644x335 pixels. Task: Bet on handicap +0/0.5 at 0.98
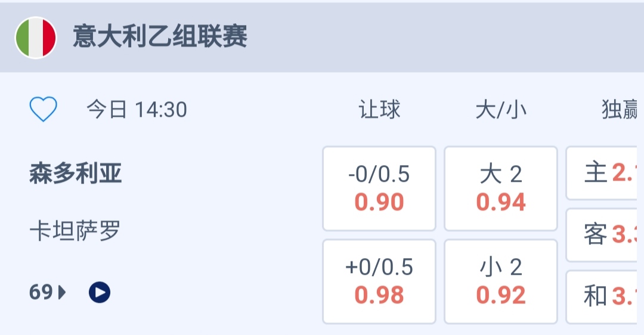[379, 281]
